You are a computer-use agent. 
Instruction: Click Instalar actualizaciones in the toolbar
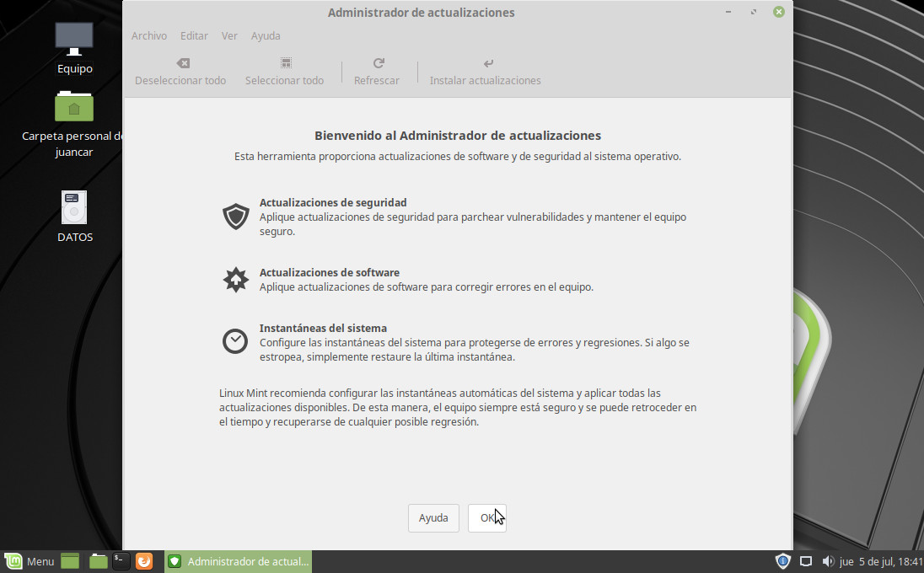pos(486,72)
